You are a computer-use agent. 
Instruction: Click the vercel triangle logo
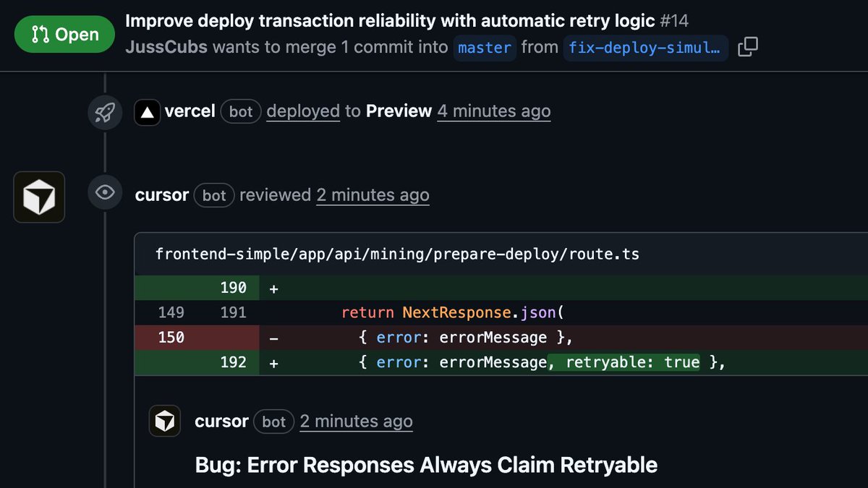[147, 112]
